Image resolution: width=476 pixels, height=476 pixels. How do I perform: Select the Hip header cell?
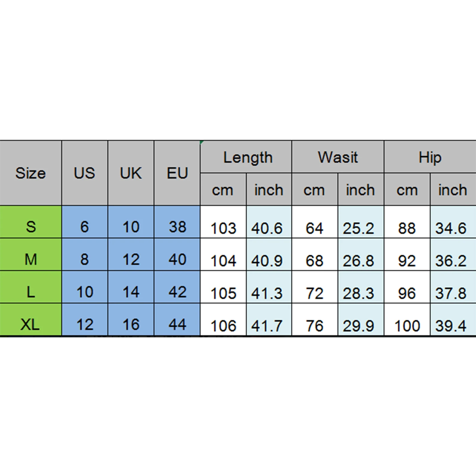430,157
